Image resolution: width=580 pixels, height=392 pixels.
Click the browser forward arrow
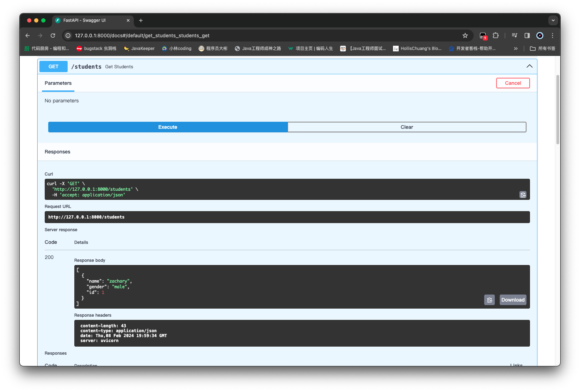tap(40, 36)
